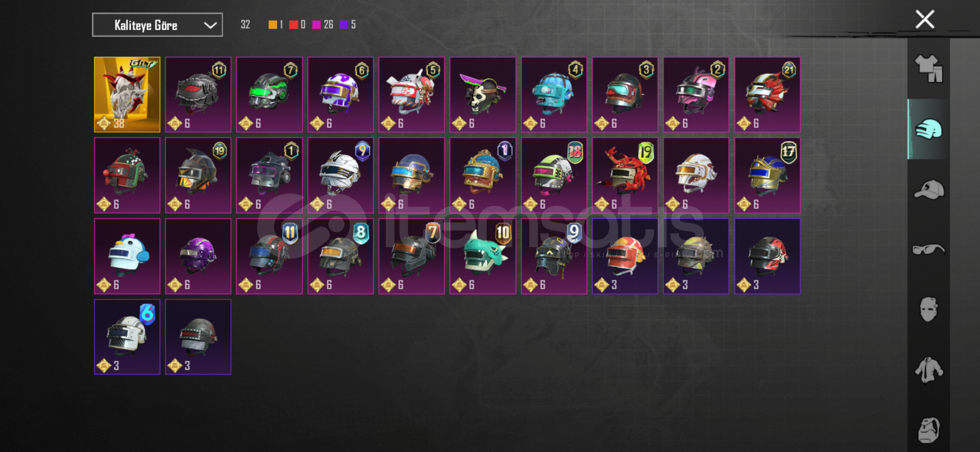Filter by orange quality swatch
Screen dimensions: 980x452
pyautogui.click(x=273, y=25)
